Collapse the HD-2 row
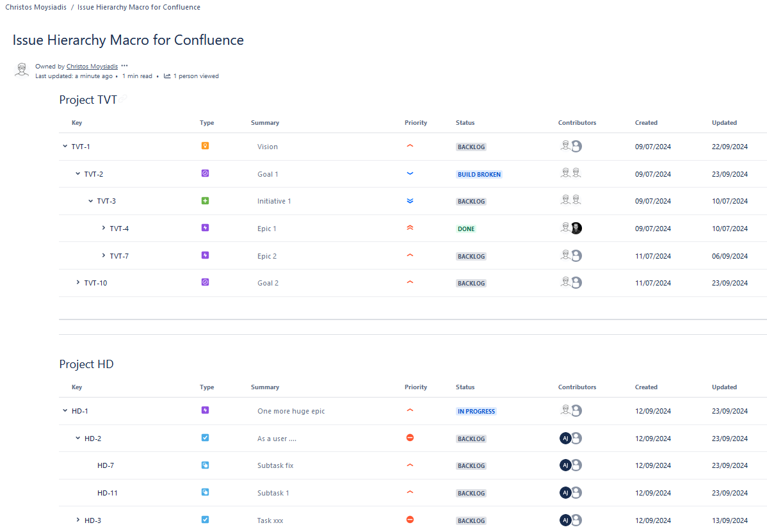 coord(77,438)
